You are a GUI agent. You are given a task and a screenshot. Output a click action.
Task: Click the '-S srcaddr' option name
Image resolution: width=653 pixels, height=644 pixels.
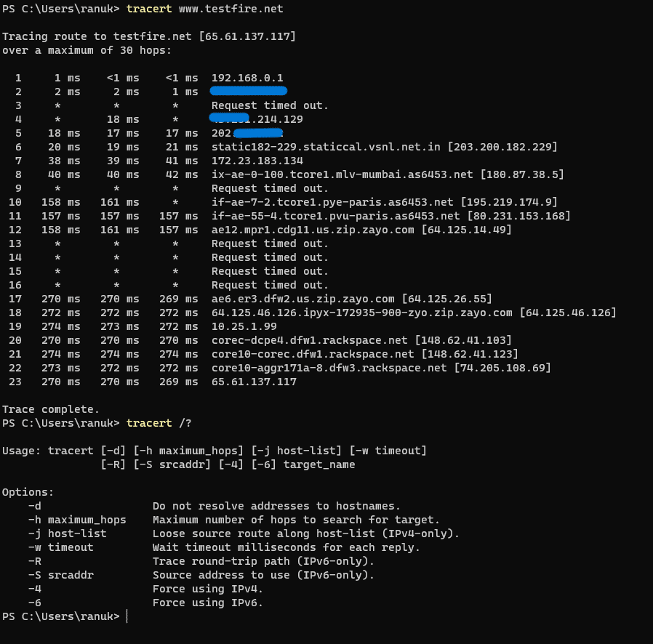pyautogui.click(x=61, y=575)
